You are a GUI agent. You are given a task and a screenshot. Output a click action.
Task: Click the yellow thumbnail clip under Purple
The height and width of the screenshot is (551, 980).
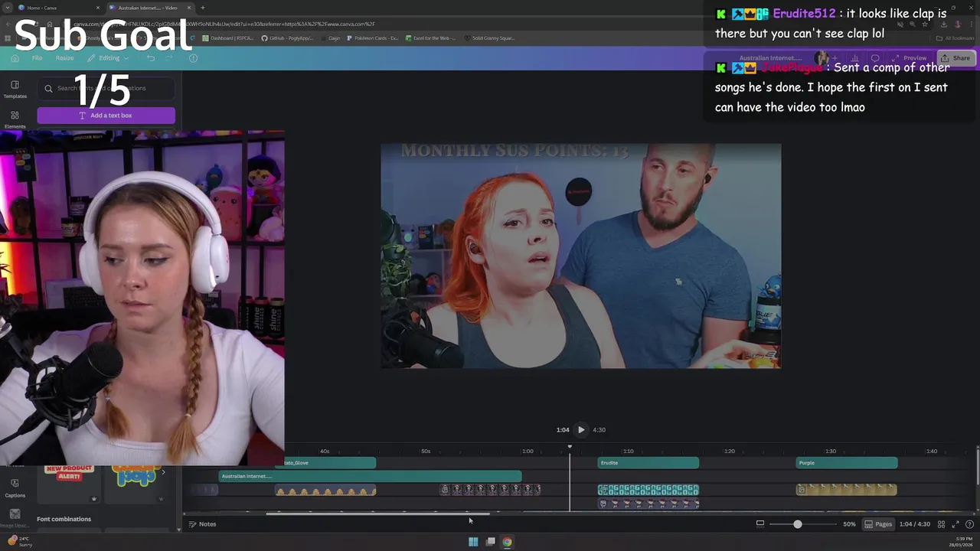coord(846,490)
